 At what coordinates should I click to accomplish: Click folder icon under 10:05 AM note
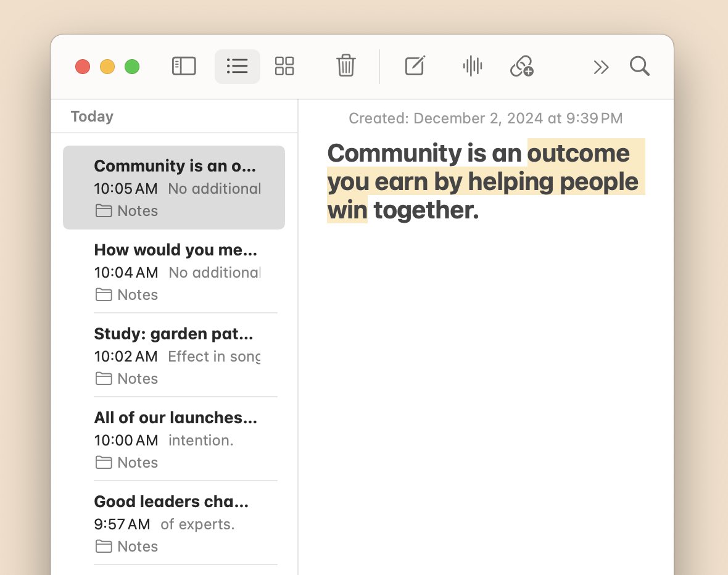pyautogui.click(x=104, y=211)
